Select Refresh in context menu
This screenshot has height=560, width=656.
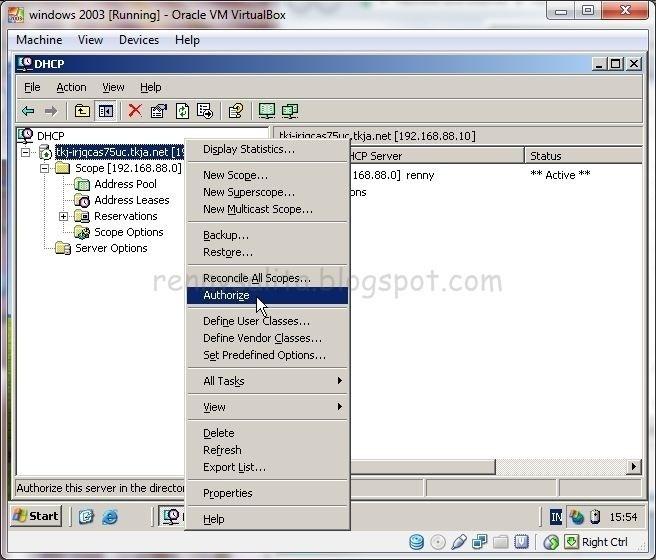(x=267, y=450)
